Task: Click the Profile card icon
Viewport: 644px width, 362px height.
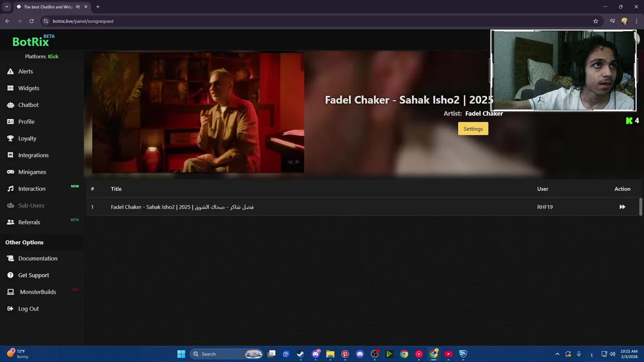Action: 10,122
